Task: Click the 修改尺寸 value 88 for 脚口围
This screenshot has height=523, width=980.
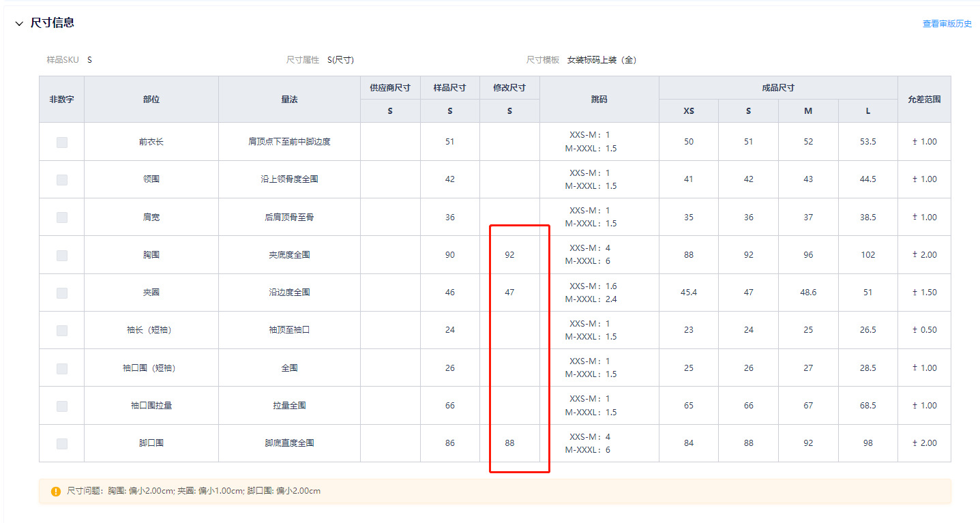Action: tap(509, 443)
